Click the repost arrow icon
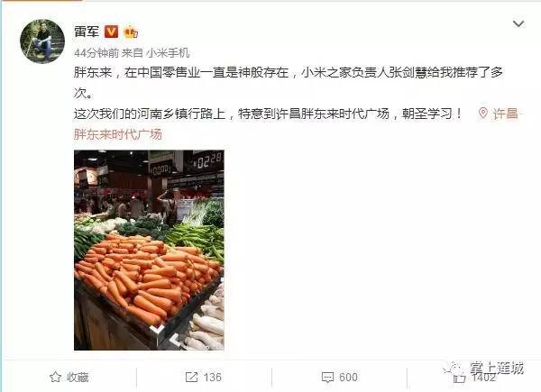 [x=191, y=378]
